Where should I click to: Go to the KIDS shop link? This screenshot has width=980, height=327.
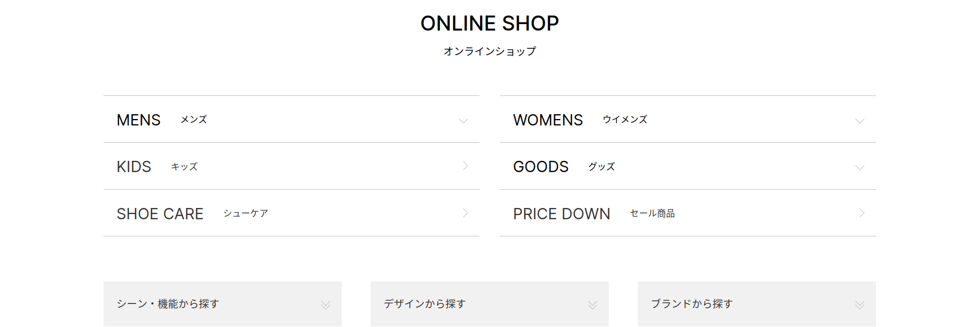coord(134,167)
